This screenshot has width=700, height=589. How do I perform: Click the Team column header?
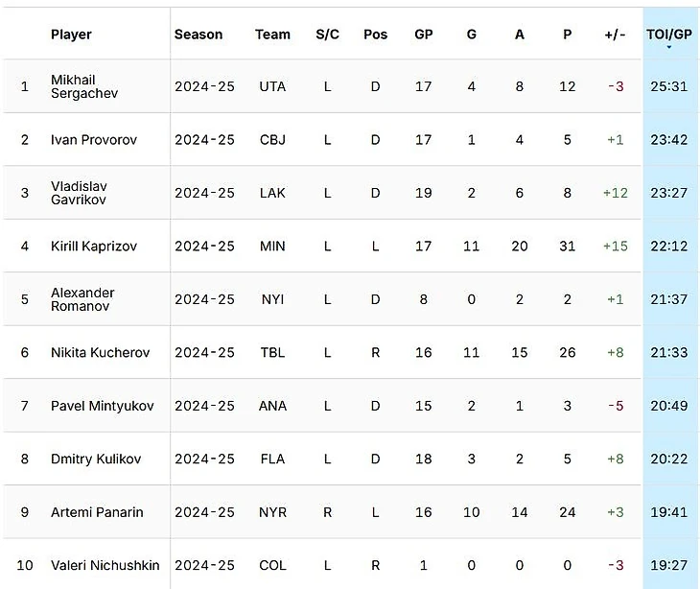pos(272,35)
